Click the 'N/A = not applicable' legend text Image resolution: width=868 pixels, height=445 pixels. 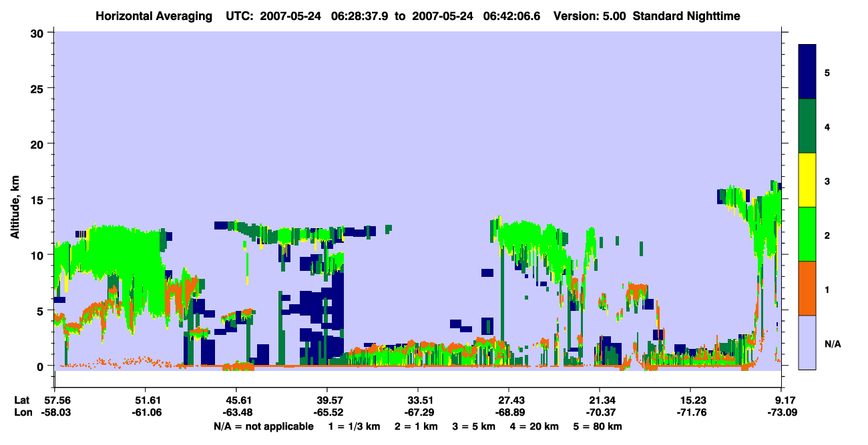264,426
